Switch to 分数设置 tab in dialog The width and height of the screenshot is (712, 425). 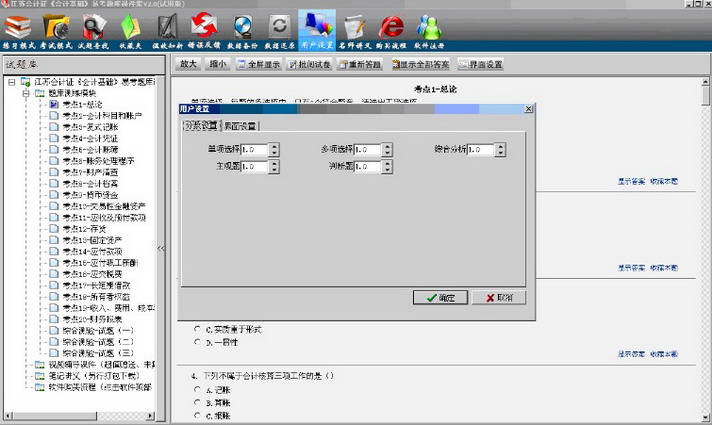click(x=202, y=126)
